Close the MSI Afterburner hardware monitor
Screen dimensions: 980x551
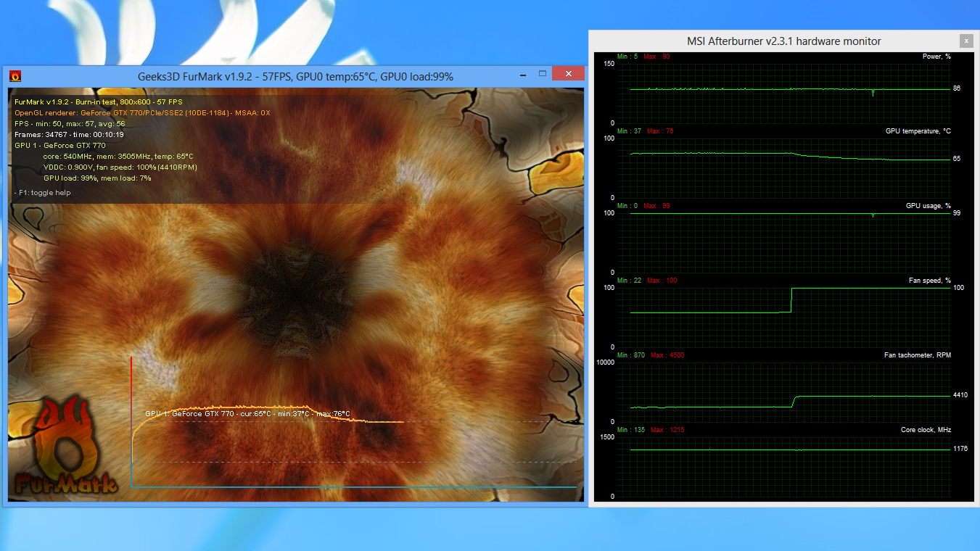pos(965,41)
